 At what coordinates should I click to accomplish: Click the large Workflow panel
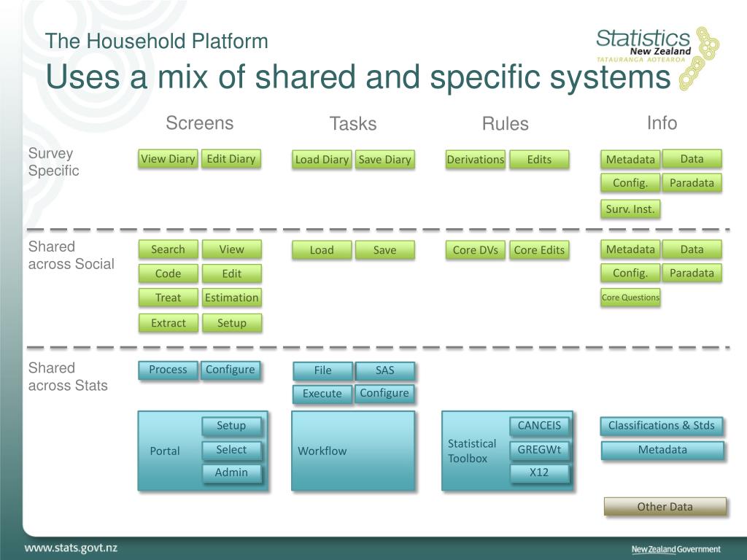pos(353,451)
